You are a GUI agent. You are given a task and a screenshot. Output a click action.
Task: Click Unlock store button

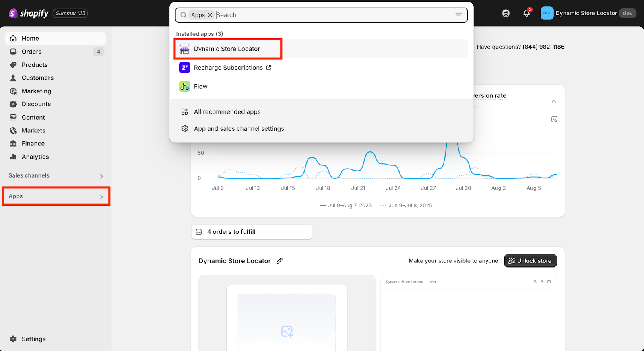point(530,261)
